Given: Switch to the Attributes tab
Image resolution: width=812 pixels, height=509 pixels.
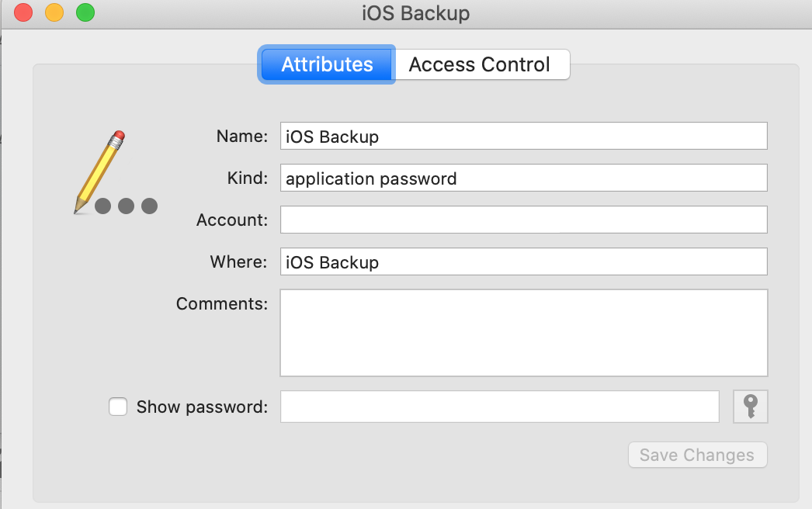Looking at the screenshot, I should click(327, 64).
